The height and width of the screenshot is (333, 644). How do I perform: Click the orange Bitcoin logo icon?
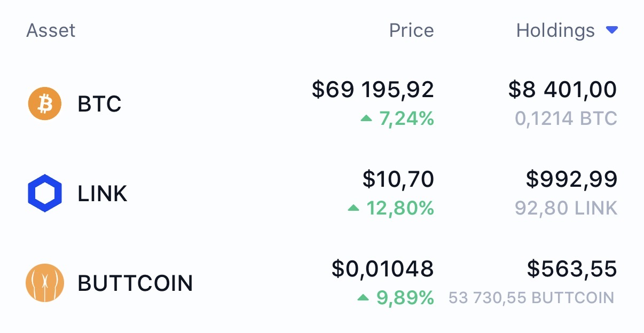(x=45, y=104)
